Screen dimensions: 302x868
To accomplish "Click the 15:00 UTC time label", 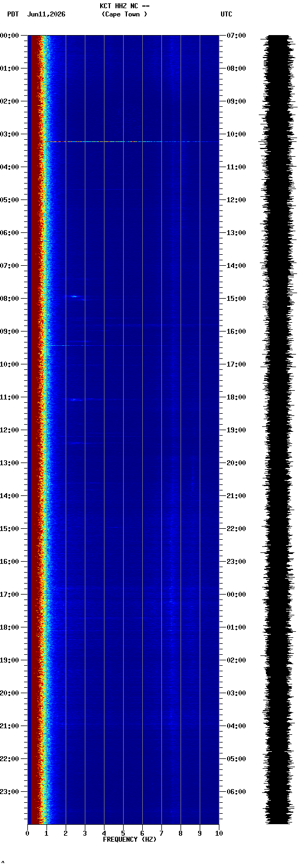I will [x=236, y=299].
